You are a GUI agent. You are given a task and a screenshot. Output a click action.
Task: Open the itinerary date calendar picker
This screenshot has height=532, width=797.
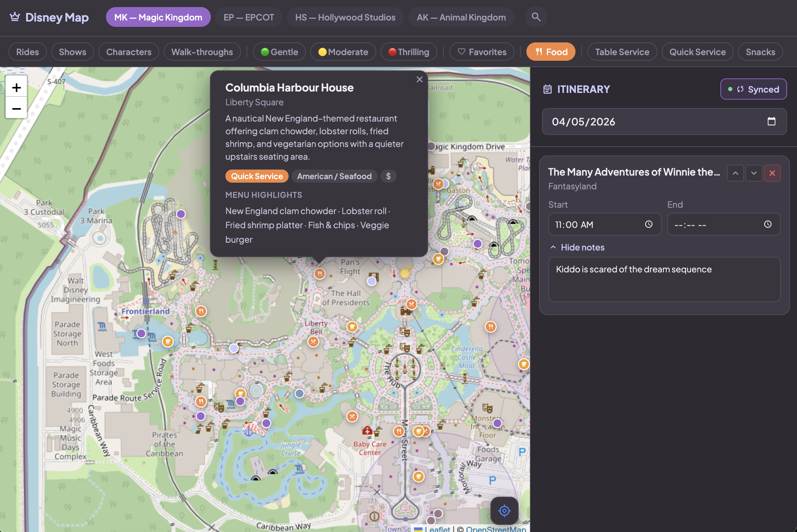tap(771, 122)
